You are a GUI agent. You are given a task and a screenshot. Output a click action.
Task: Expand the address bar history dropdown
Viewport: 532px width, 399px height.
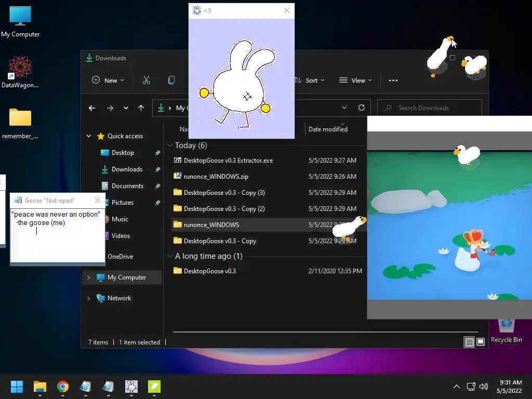point(344,108)
